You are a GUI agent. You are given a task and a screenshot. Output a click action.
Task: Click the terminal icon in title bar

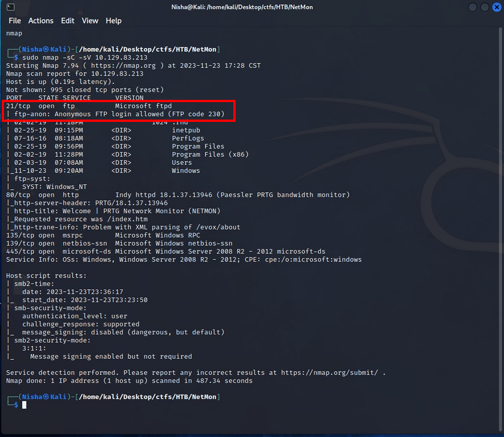(x=11, y=7)
